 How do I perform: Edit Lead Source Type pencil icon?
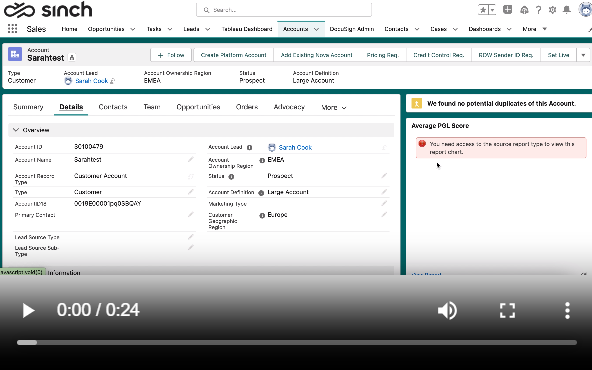(191, 237)
